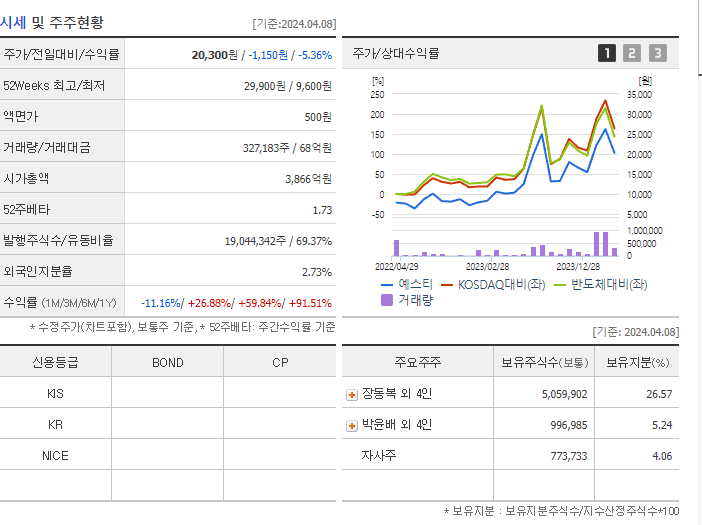Expand 박윤배 외 4인 shareholder row
The image size is (702, 525).
[352, 426]
